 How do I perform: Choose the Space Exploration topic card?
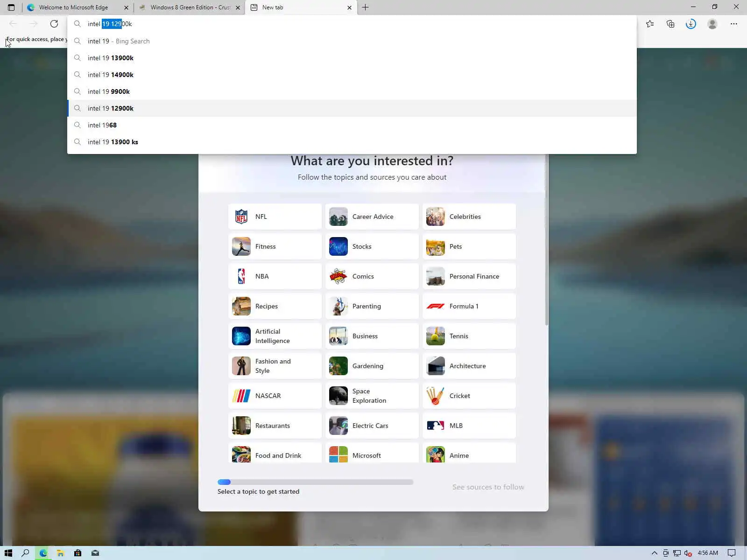coord(372,396)
